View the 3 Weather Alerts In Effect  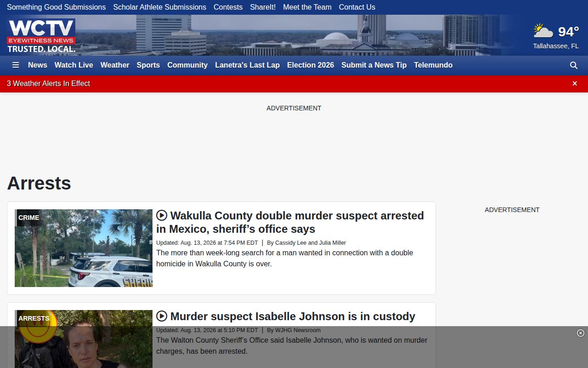(x=49, y=84)
